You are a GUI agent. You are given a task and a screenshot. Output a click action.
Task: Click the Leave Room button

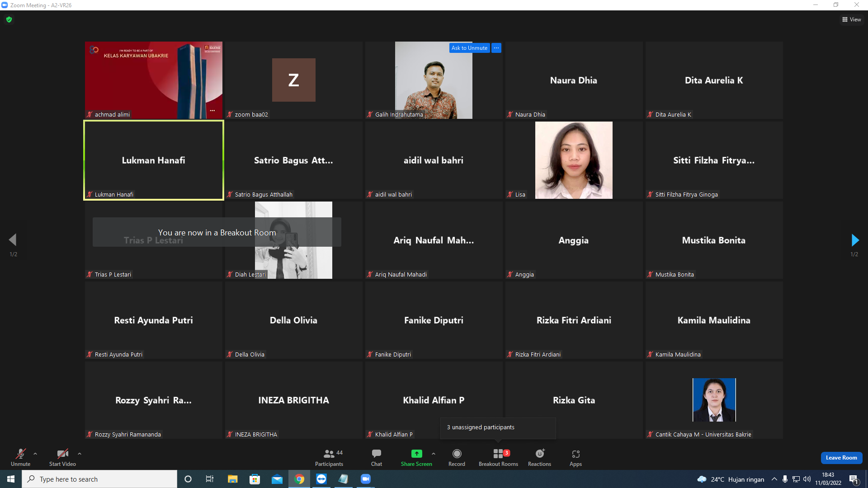841,458
